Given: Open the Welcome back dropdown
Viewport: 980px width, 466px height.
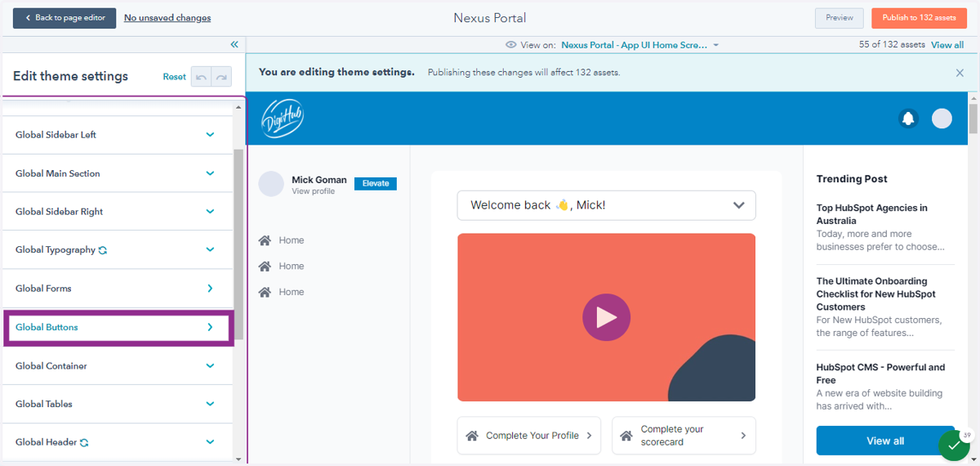Looking at the screenshot, I should point(606,205).
